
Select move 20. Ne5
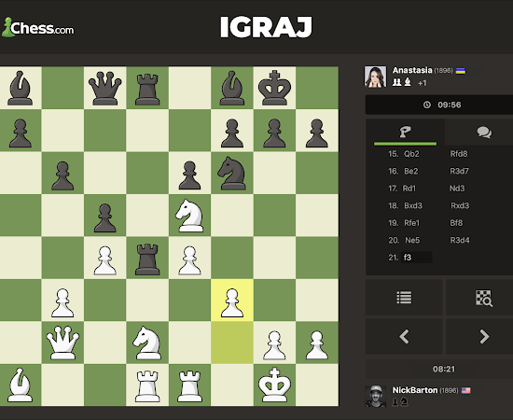coord(412,241)
